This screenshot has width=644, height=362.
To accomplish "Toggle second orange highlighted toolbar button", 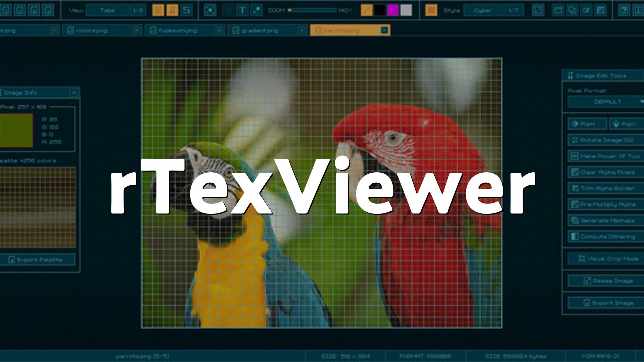I will [172, 10].
